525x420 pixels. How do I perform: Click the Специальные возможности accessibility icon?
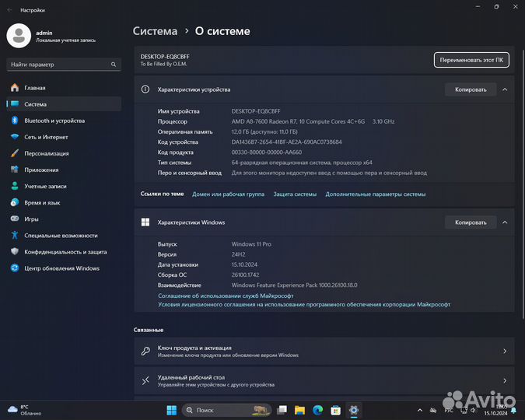15,235
